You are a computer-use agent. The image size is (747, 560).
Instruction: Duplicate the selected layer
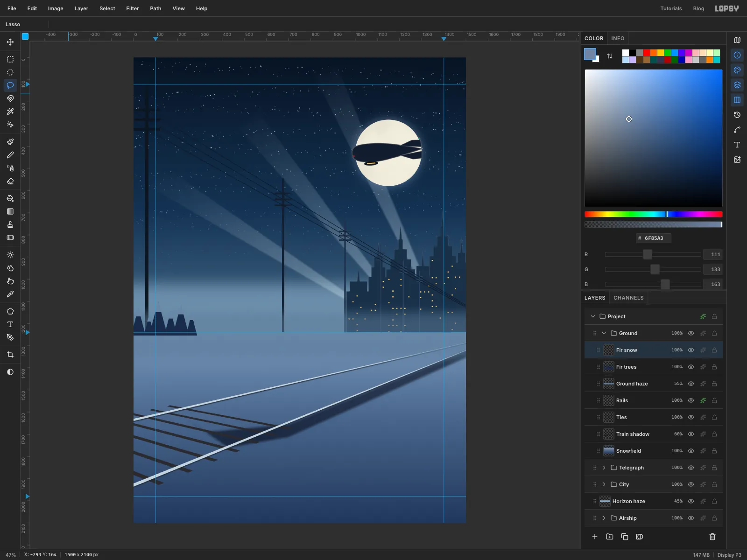[625, 537]
